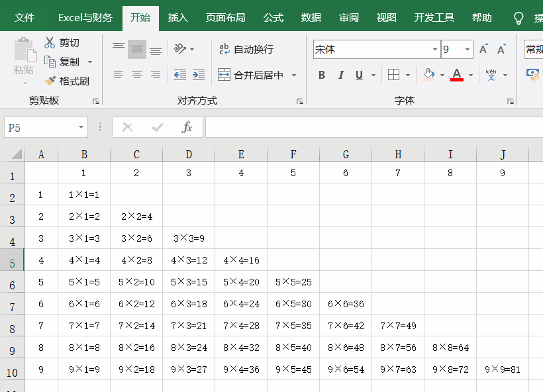Screen dimensions: 543x392
Task: Toggle underline formatting
Action: pos(359,75)
